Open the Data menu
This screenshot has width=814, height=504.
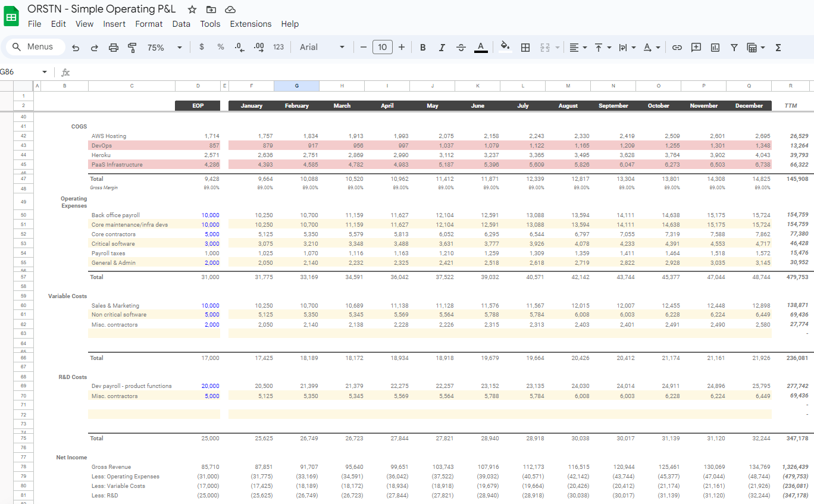coord(181,24)
